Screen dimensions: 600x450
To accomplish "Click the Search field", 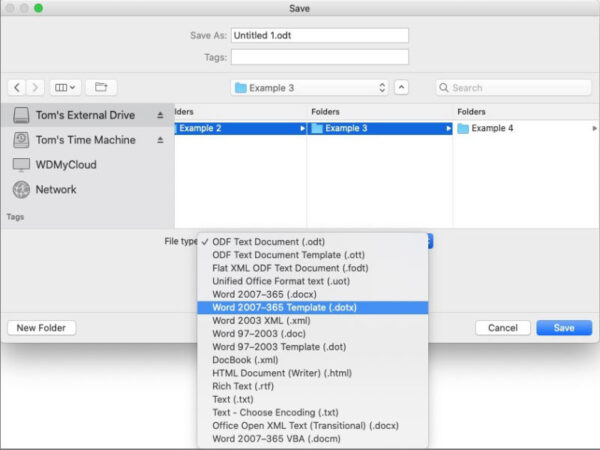I will 514,88.
